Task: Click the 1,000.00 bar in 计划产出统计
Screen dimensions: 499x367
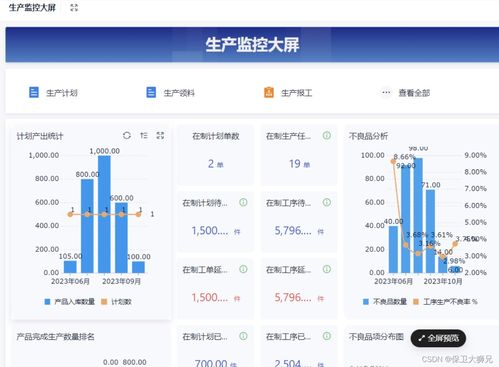Action: pyautogui.click(x=104, y=214)
